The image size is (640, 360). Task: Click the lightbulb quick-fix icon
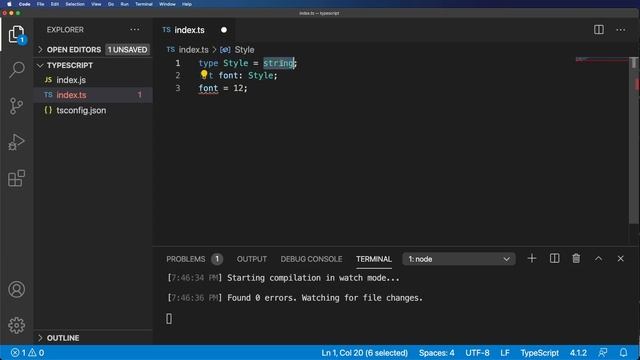(204, 74)
